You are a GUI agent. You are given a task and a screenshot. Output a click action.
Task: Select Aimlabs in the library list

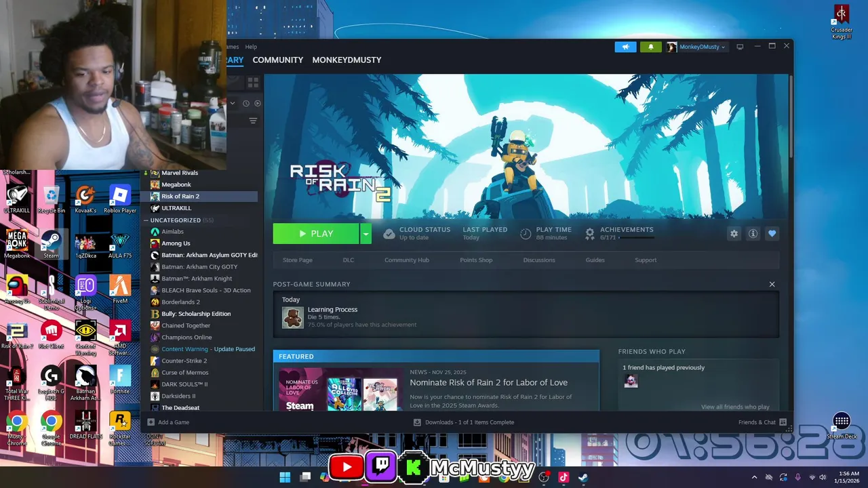click(x=172, y=232)
